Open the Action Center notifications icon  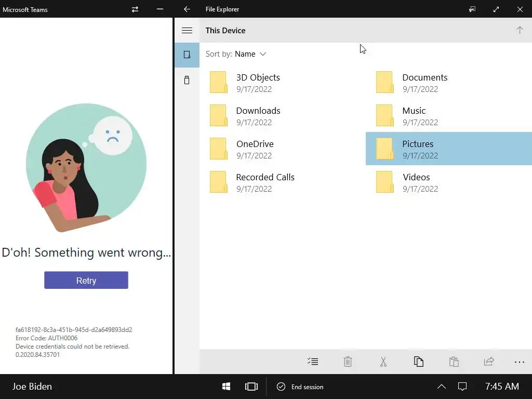point(462,387)
